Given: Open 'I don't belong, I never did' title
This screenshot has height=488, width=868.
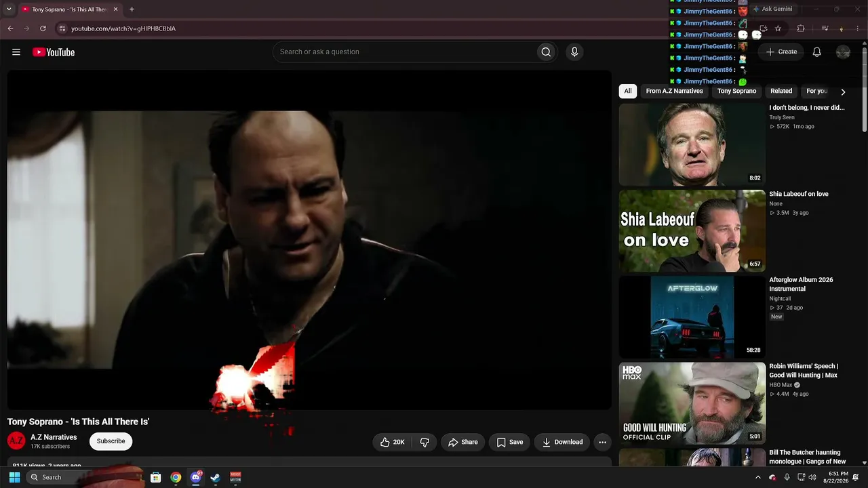Looking at the screenshot, I should tap(807, 108).
